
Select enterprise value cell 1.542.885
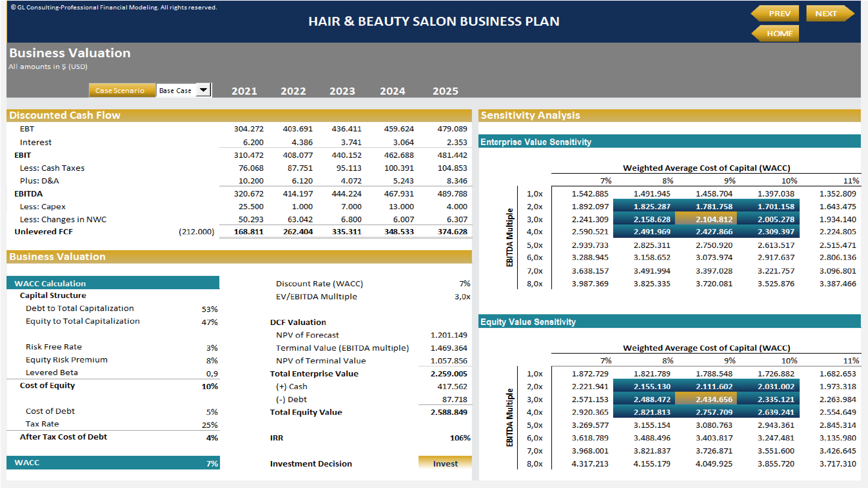[590, 194]
